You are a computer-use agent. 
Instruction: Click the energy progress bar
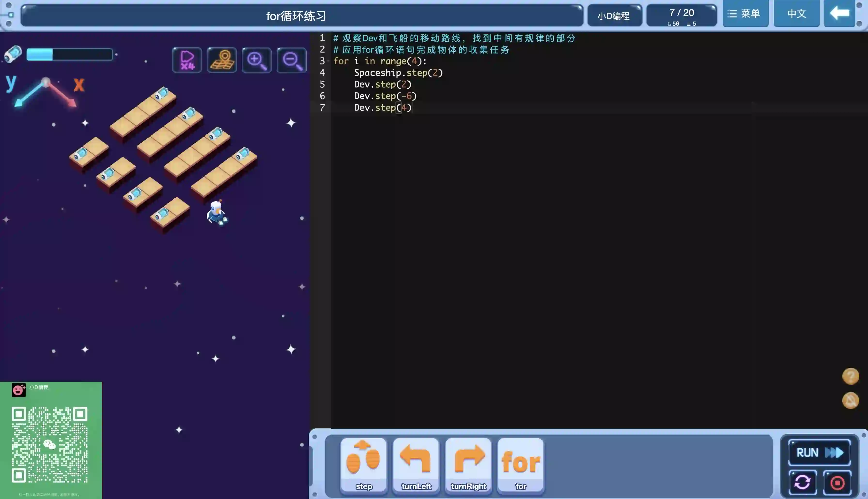[x=70, y=55]
